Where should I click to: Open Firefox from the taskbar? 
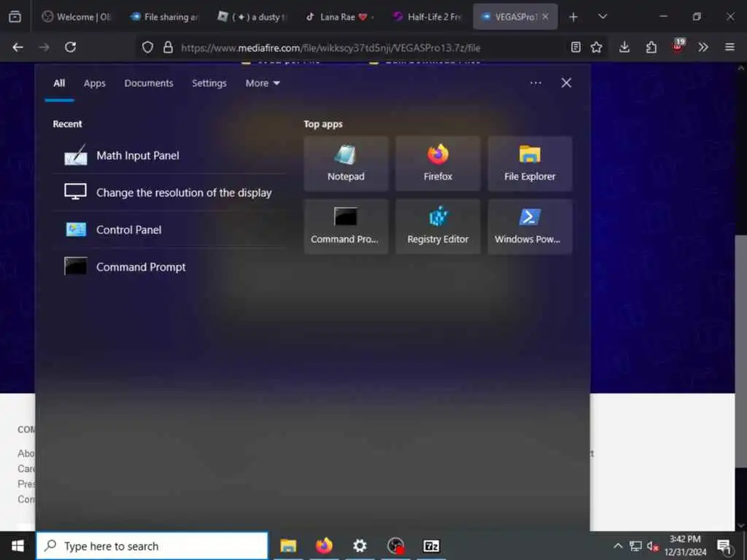coord(324,545)
